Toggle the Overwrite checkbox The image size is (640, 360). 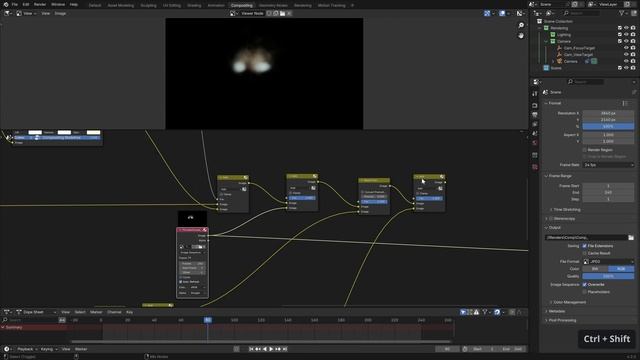(584, 284)
